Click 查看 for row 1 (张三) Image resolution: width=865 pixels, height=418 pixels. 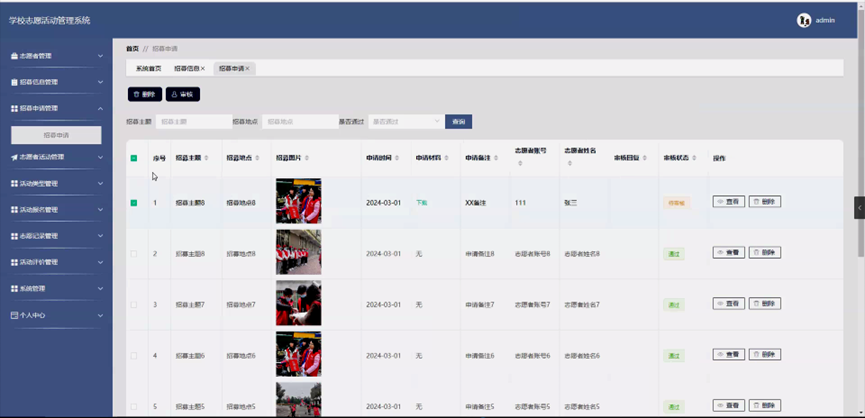tap(729, 202)
